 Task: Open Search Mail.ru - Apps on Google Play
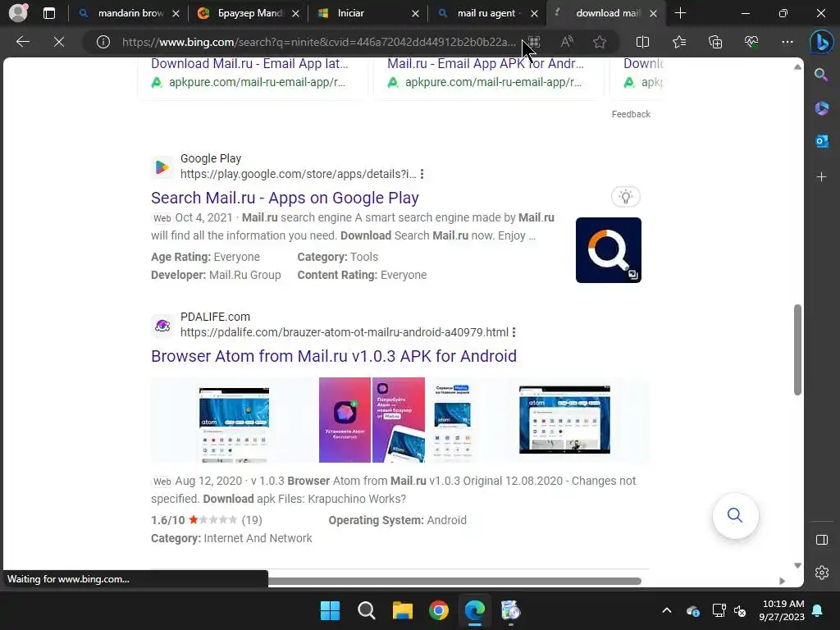point(285,198)
